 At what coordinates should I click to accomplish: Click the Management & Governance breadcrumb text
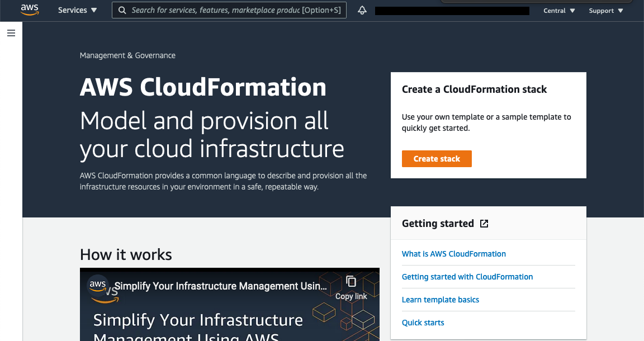coord(127,55)
